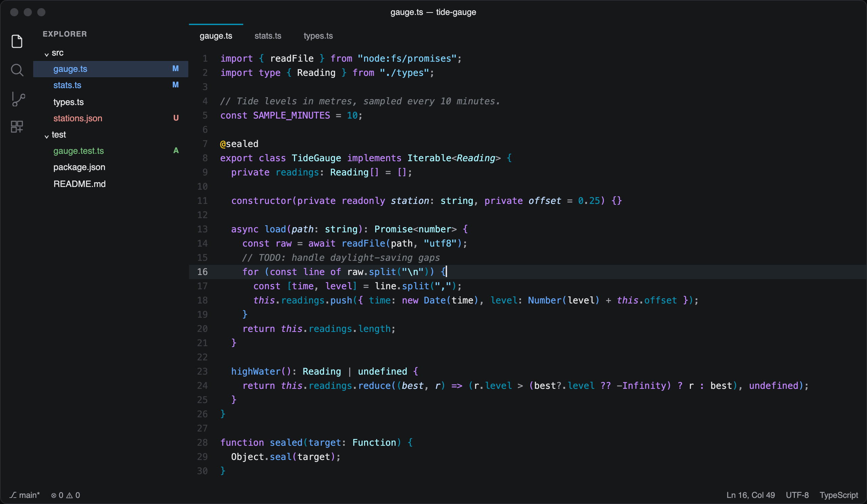Click the @sealed decorator on line 7
Viewport: 867px width, 504px height.
(x=239, y=144)
